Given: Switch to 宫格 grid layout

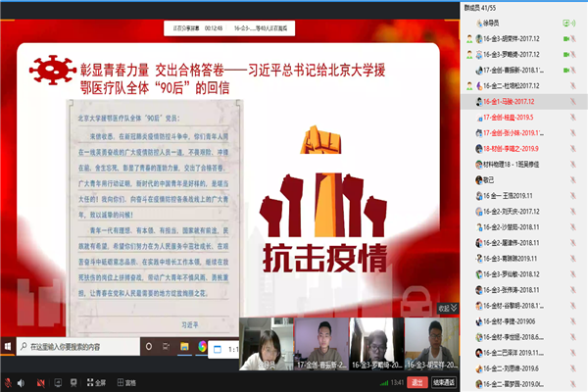Looking at the screenshot, I should pos(126,382).
